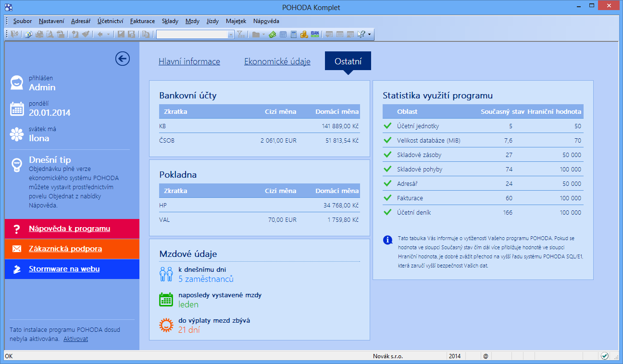Click the @ field in status bar
The height and width of the screenshot is (364, 623).
click(x=486, y=356)
